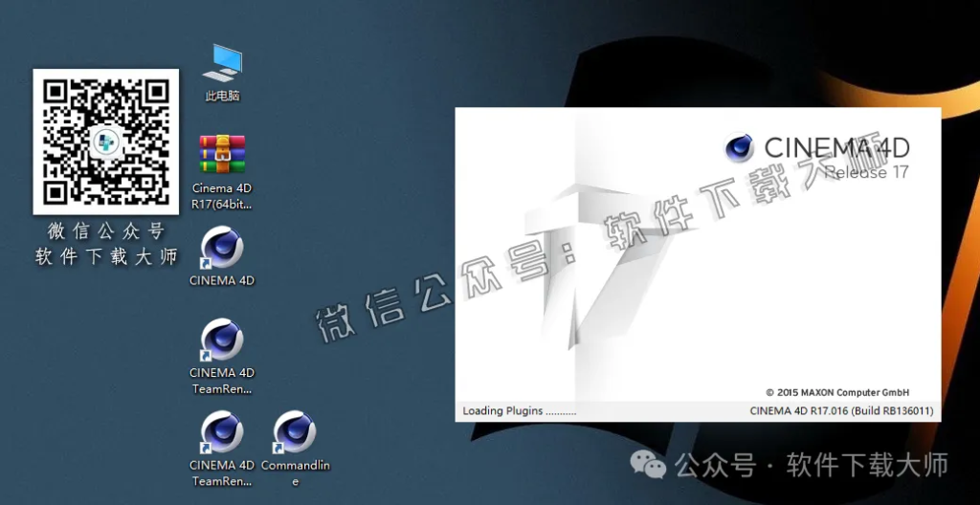Click the "Release 17" text on splash
Screen dimensions: 980x505
pos(866,172)
